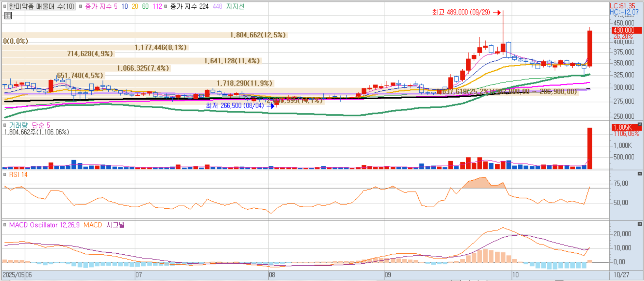644x281 pixels.
Task: Click the 시그널 signal line label
Action: (x=116, y=225)
